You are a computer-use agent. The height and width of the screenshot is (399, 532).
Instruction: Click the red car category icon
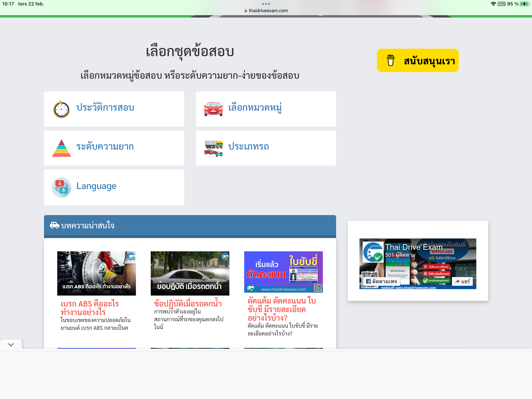(x=213, y=109)
